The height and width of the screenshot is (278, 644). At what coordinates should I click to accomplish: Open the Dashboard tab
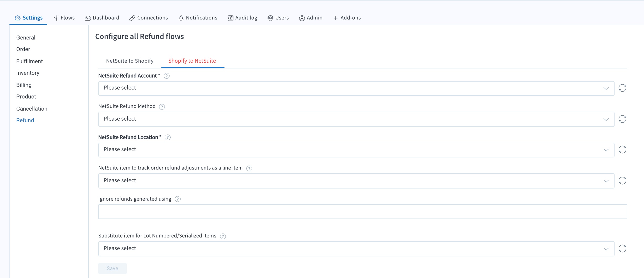click(x=102, y=18)
